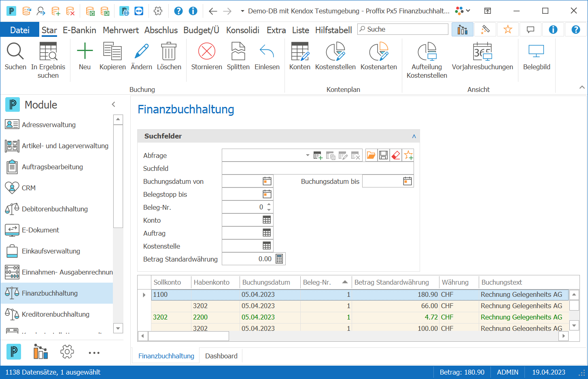Open the Belegbild monitor icon
The image size is (588, 379).
537,51
